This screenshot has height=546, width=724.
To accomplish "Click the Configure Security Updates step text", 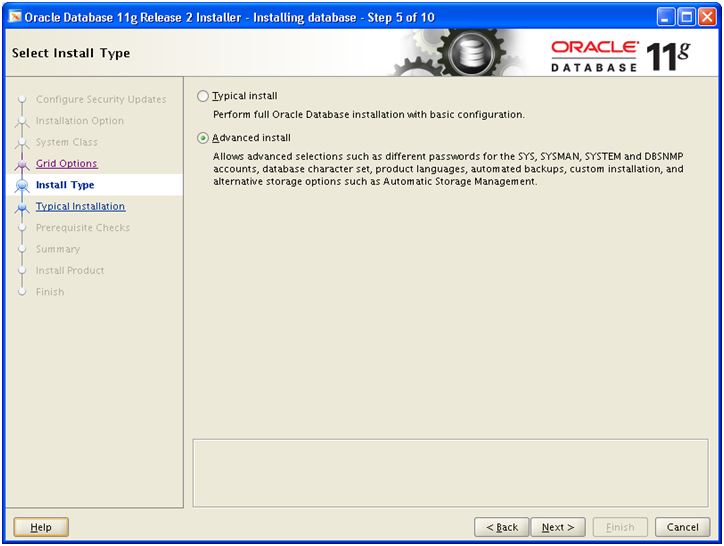I will pos(101,99).
